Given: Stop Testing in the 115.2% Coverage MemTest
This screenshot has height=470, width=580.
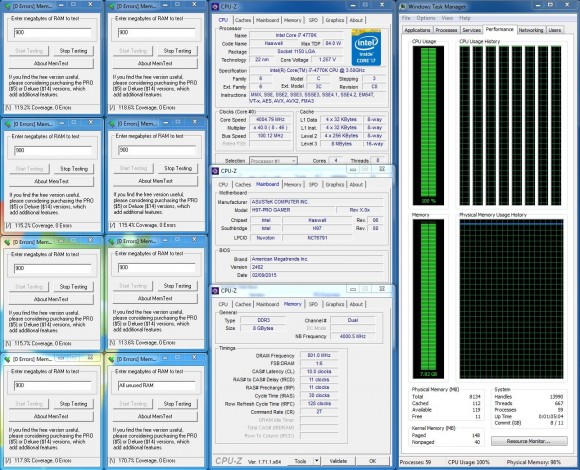Looking at the screenshot, I should pyautogui.click(x=74, y=169).
